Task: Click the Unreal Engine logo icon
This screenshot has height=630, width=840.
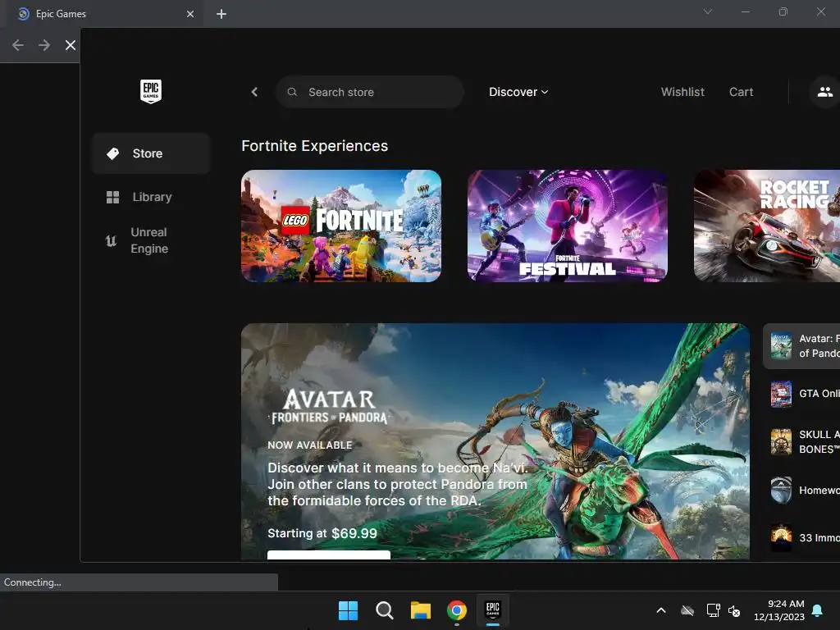Action: [x=111, y=241]
